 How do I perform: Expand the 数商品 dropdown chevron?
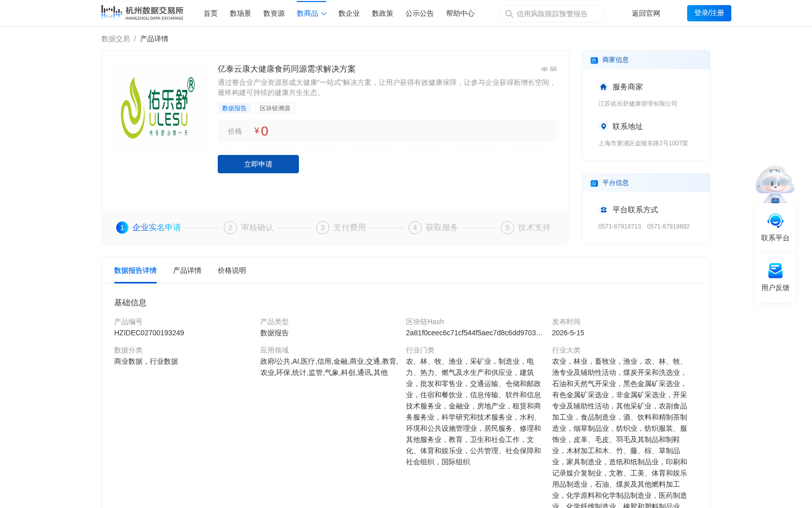pos(324,14)
